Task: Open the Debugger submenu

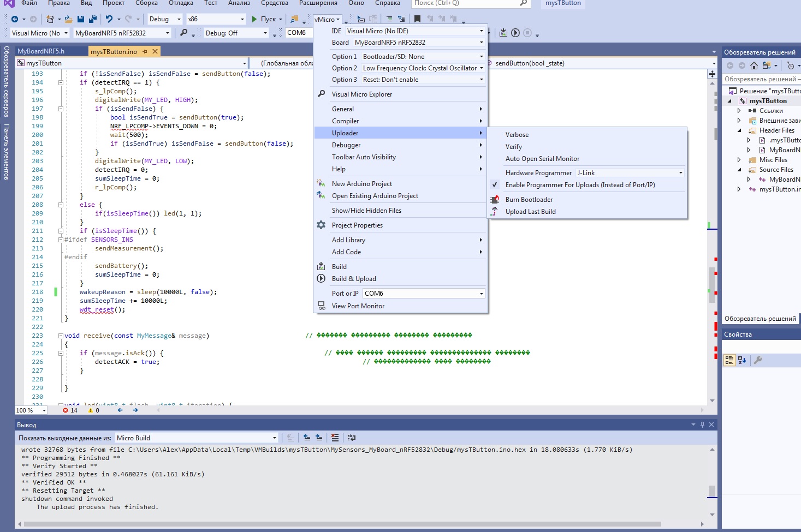Action: tap(346, 145)
